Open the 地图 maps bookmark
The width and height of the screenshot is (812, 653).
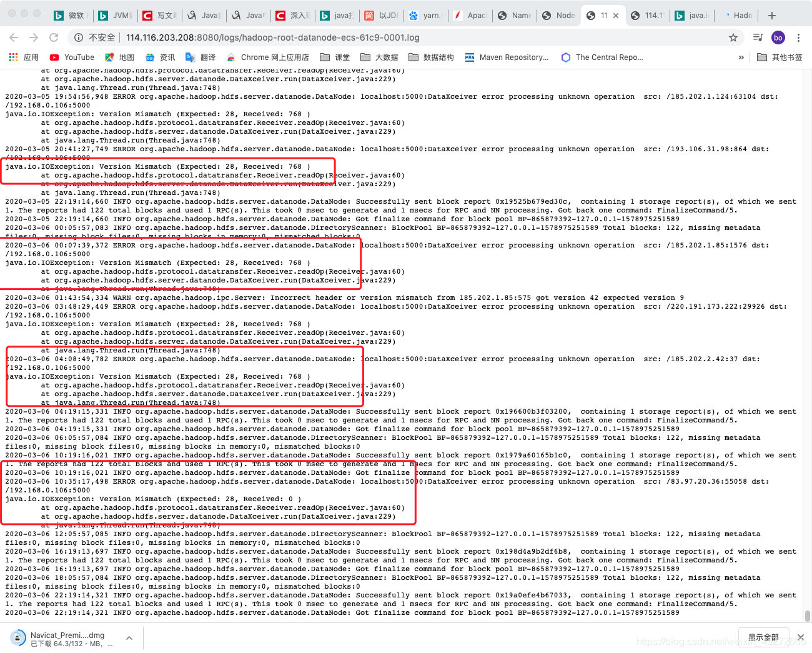(x=119, y=57)
